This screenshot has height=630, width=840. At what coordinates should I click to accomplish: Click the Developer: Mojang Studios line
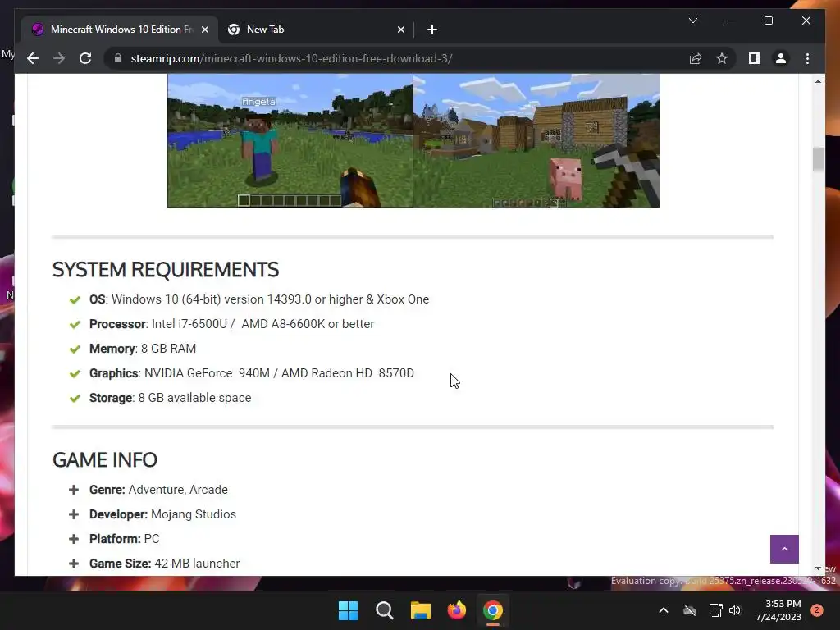tap(163, 514)
